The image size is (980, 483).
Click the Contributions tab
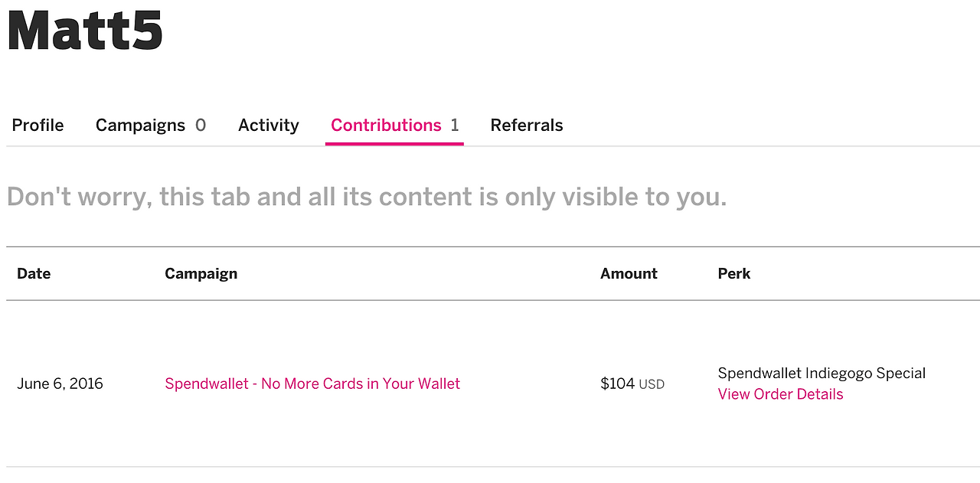(386, 126)
